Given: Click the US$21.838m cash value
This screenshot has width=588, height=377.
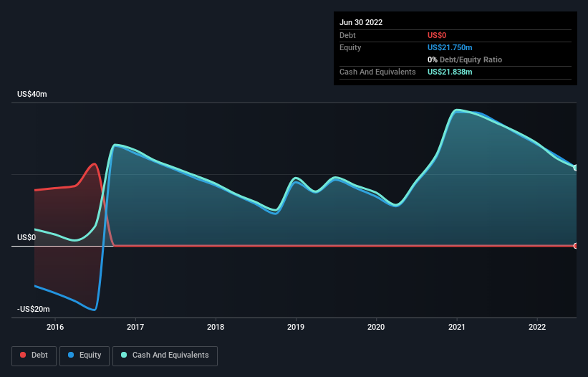Looking at the screenshot, I should 450,72.
